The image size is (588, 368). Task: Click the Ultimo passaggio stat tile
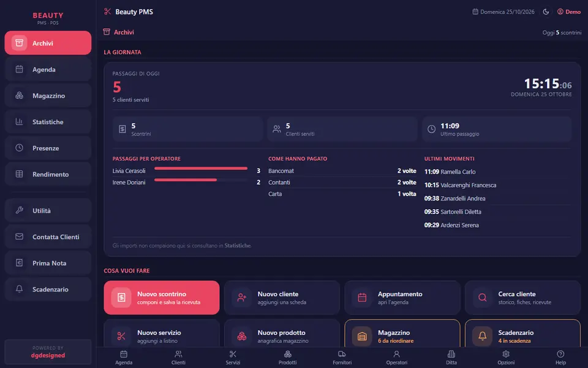tap(497, 129)
